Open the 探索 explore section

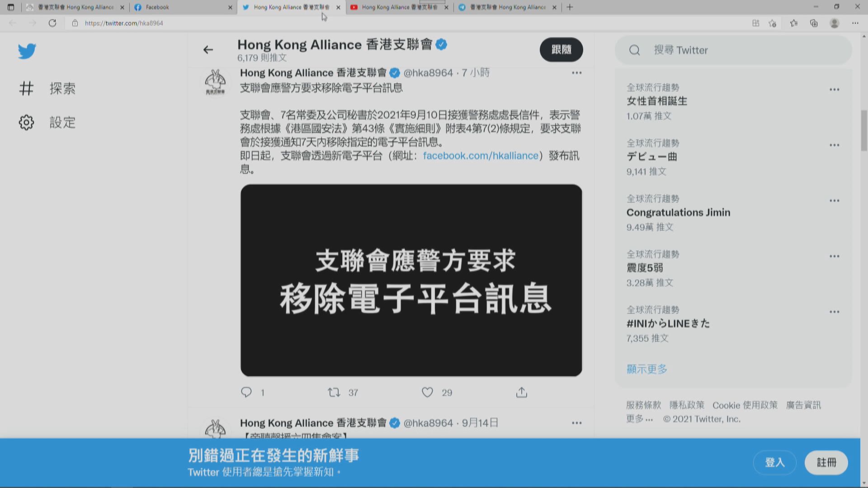point(62,89)
